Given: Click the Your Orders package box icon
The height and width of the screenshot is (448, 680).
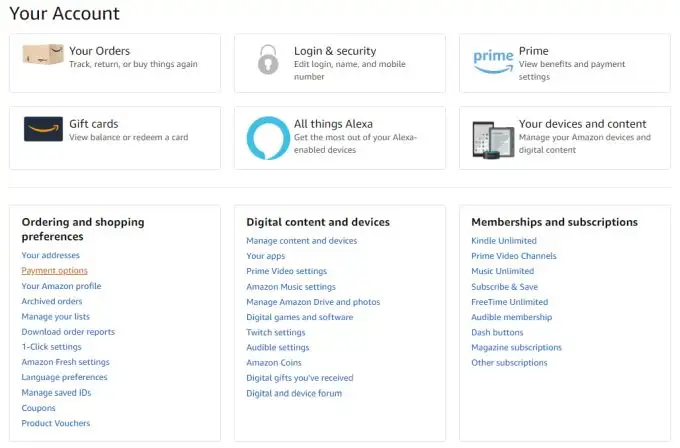Looking at the screenshot, I should coord(43,55).
